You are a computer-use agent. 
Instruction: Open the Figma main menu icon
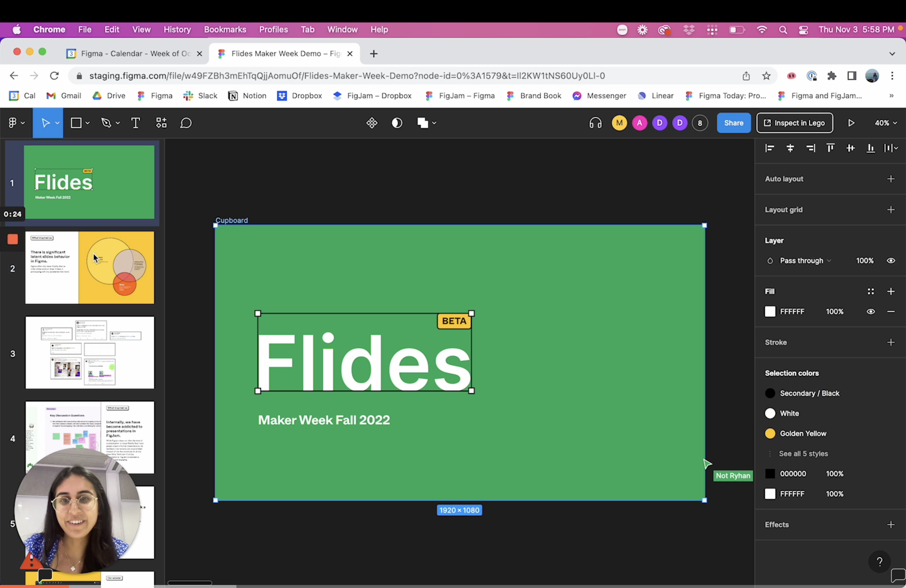point(13,123)
